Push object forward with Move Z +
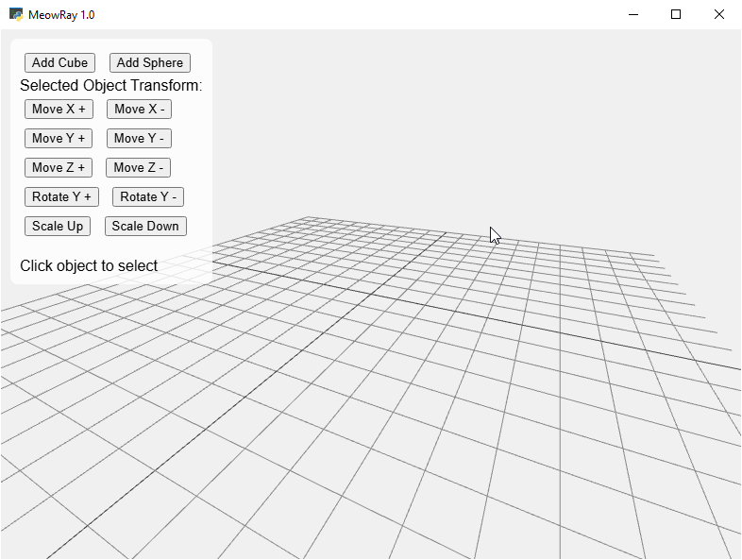742x560 pixels. coord(59,168)
